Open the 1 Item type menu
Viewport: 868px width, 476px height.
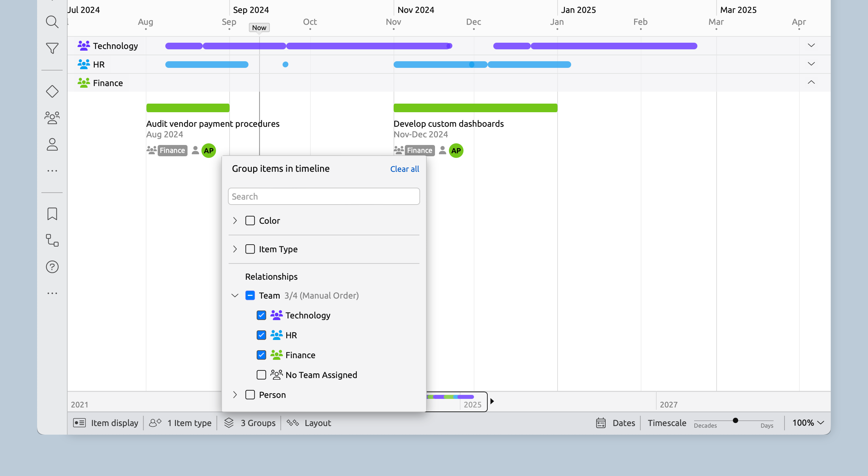(180, 423)
